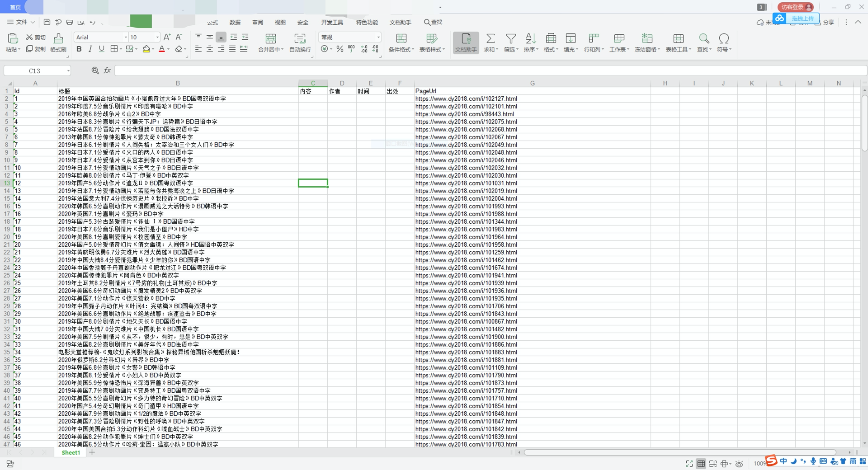Click the align left icon
868x470 pixels.
click(x=198, y=49)
